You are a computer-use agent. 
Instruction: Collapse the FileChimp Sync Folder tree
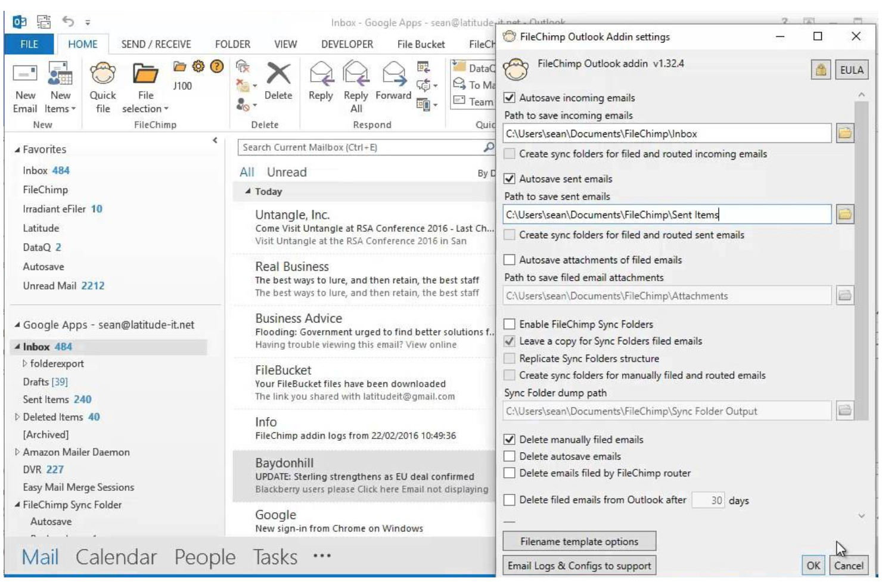click(x=17, y=505)
